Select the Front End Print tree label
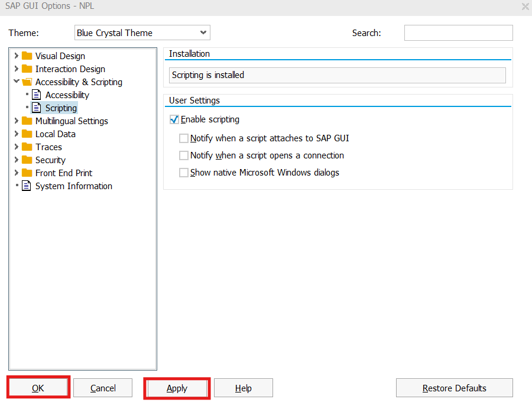 point(64,173)
